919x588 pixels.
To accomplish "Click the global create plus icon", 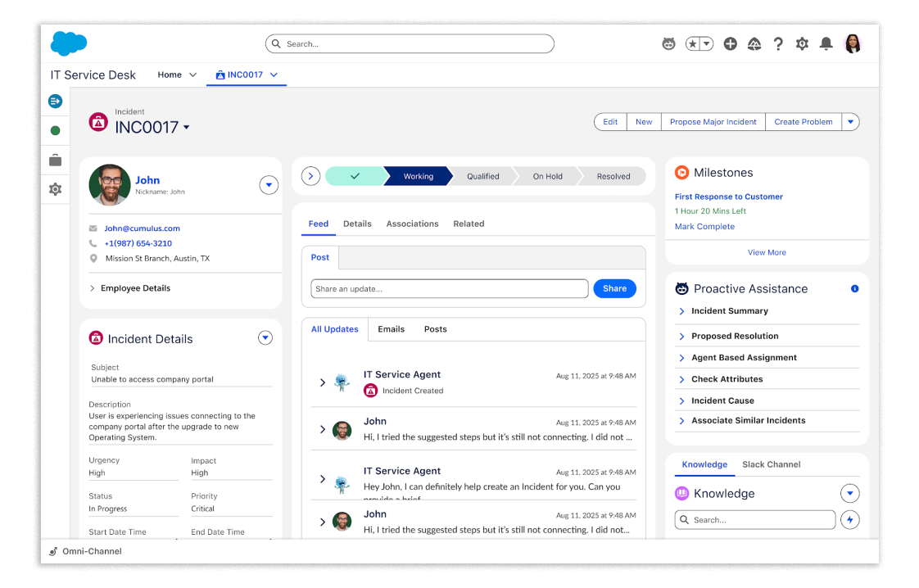I will pyautogui.click(x=731, y=44).
